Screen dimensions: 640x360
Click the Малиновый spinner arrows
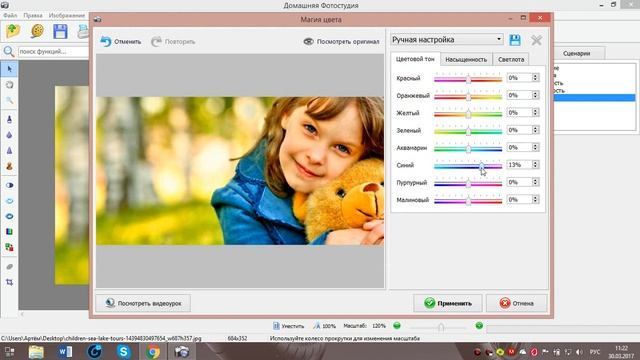click(x=535, y=200)
